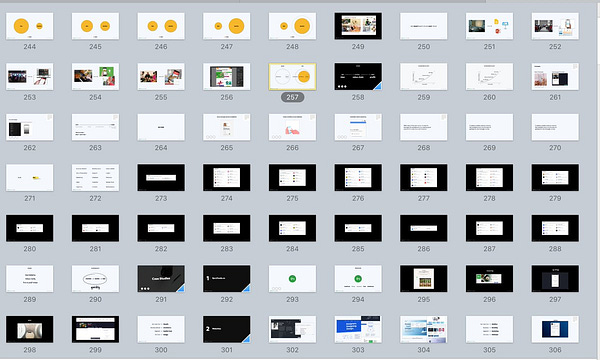
Task: Select slide thumbnail 295
Action: click(424, 279)
